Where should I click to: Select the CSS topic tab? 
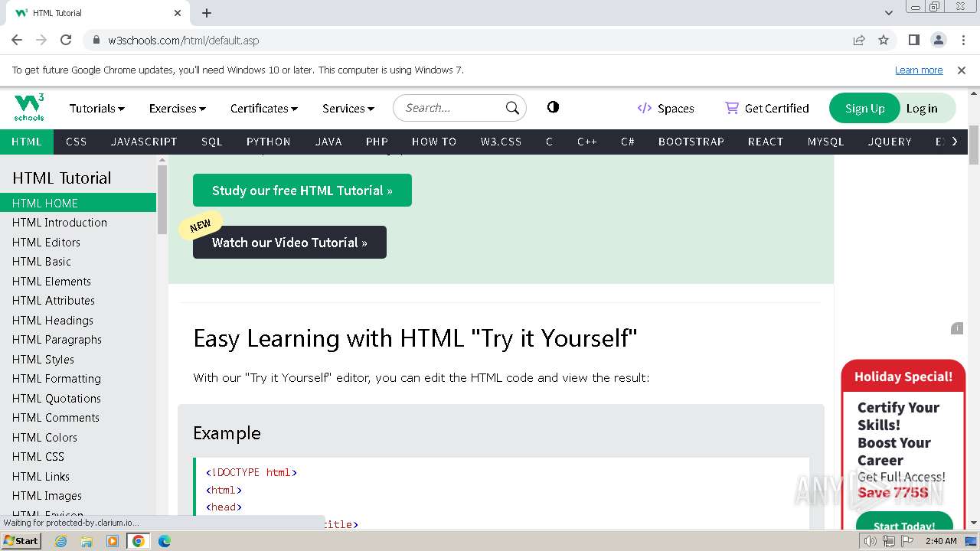(x=77, y=142)
